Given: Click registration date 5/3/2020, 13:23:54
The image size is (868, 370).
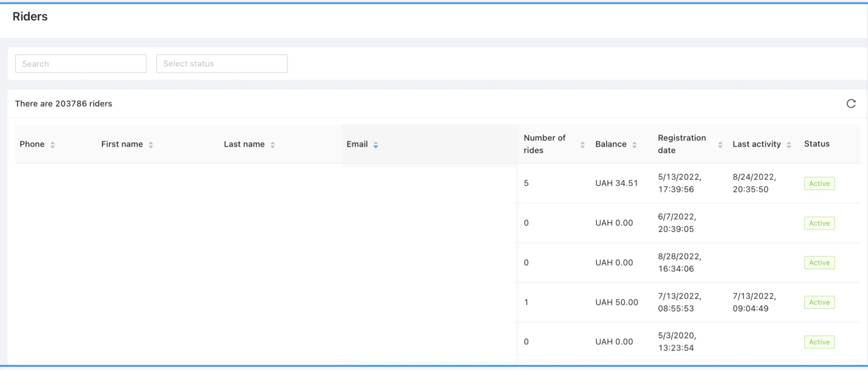Looking at the screenshot, I should click(x=677, y=342).
